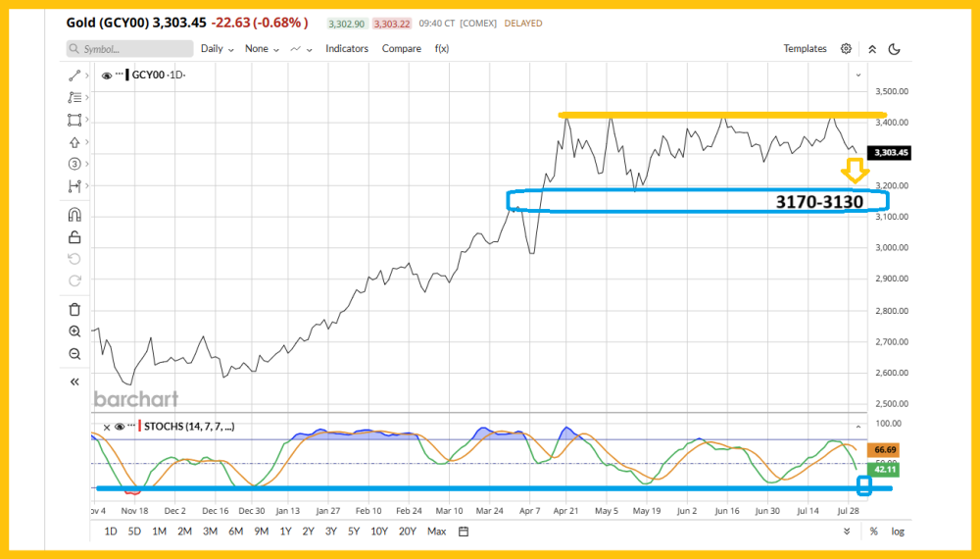Open the Daily period dropdown
This screenshot has width=980, height=559.
click(217, 49)
